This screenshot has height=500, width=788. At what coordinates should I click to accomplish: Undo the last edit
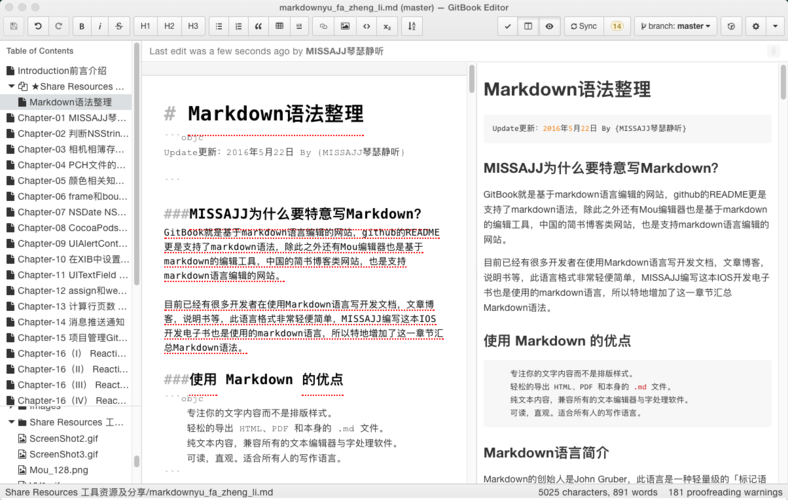click(x=38, y=26)
